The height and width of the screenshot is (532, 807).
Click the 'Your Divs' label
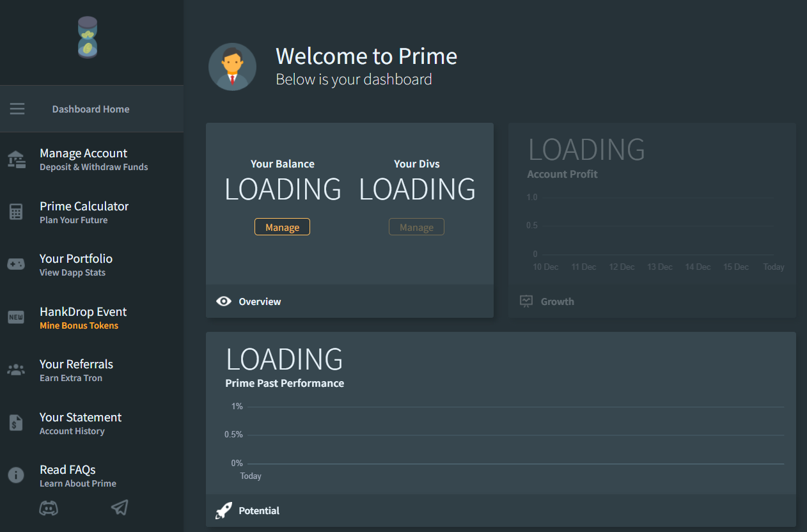tap(417, 164)
